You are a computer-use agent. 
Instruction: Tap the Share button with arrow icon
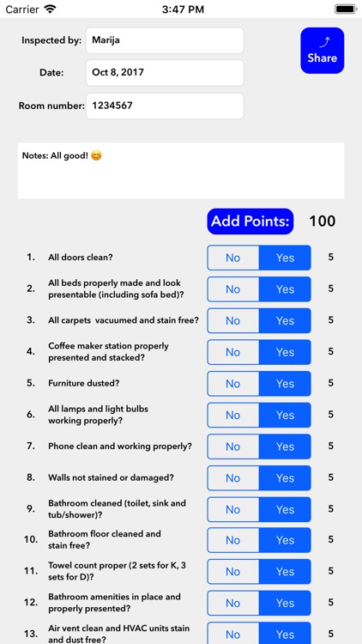(x=323, y=51)
